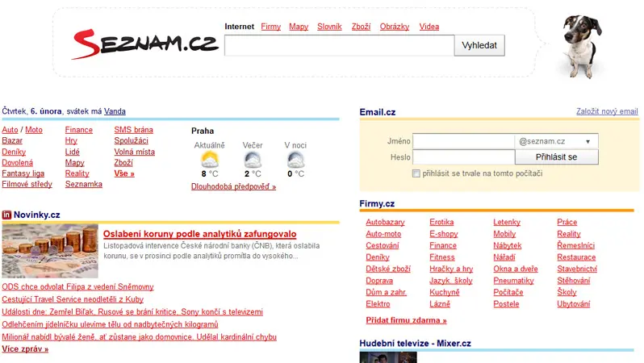This screenshot has height=363, width=644.
Task: Open the Email.cz section heading
Action: pos(378,112)
